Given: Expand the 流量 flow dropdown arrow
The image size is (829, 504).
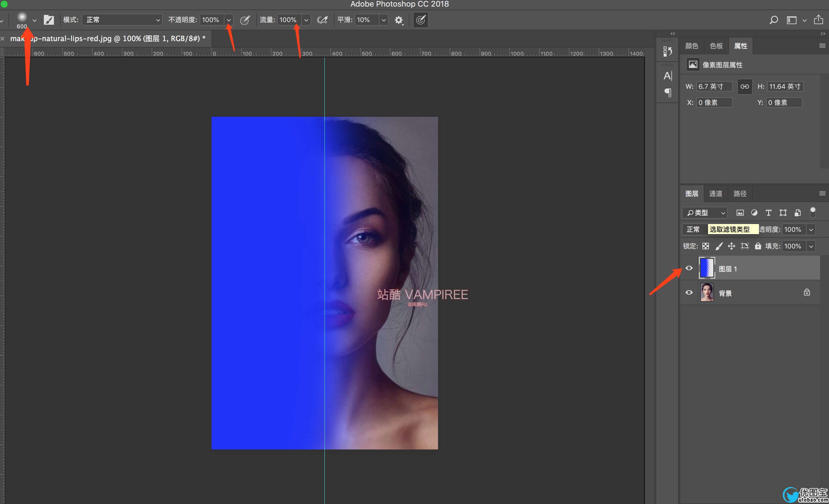Looking at the screenshot, I should (x=306, y=20).
